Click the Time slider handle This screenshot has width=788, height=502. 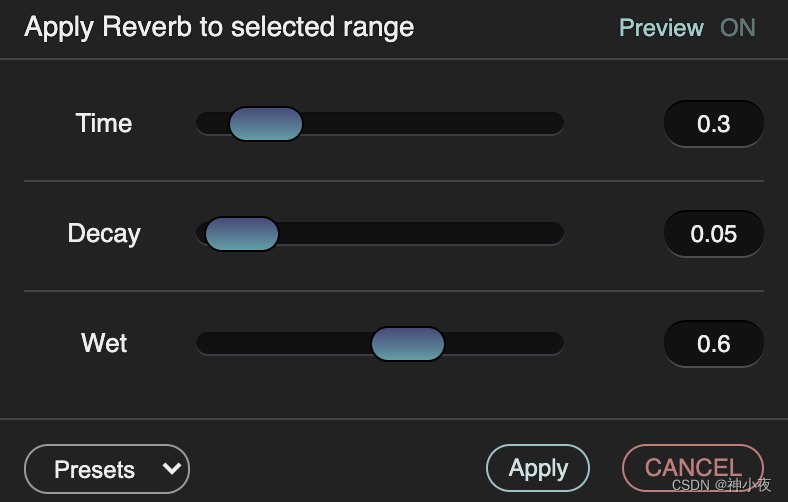pyautogui.click(x=266, y=124)
